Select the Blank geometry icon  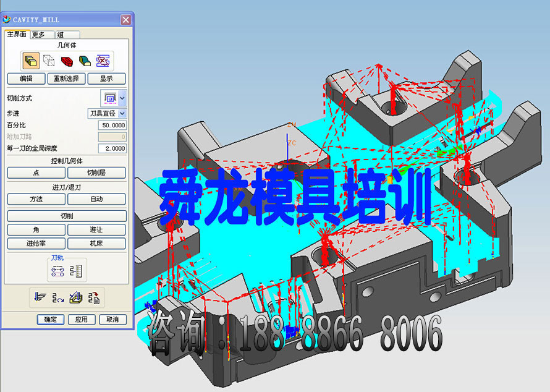[49, 61]
